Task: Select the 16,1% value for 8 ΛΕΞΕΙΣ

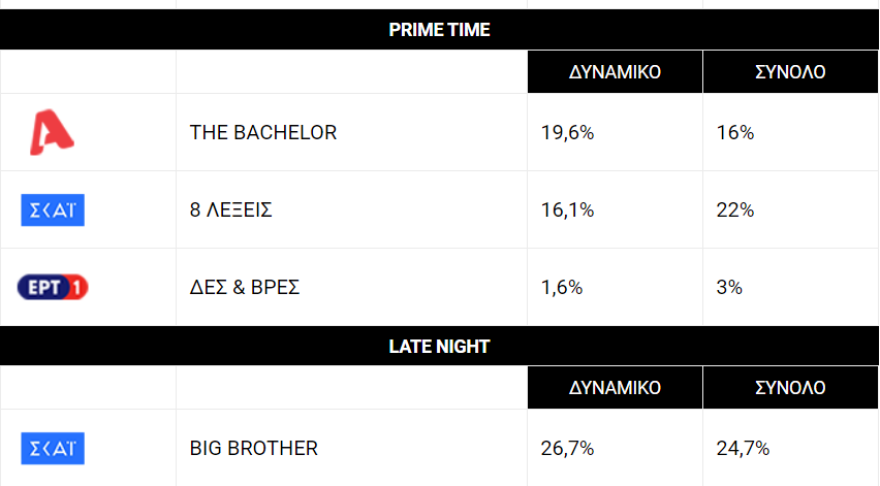Action: point(568,210)
